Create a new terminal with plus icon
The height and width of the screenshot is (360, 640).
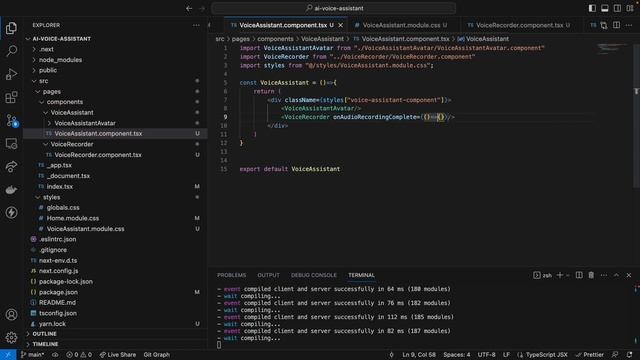coord(560,276)
